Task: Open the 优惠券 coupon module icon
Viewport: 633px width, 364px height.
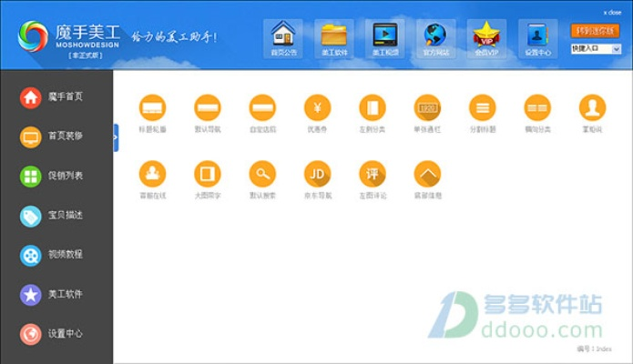Action: pos(317,108)
